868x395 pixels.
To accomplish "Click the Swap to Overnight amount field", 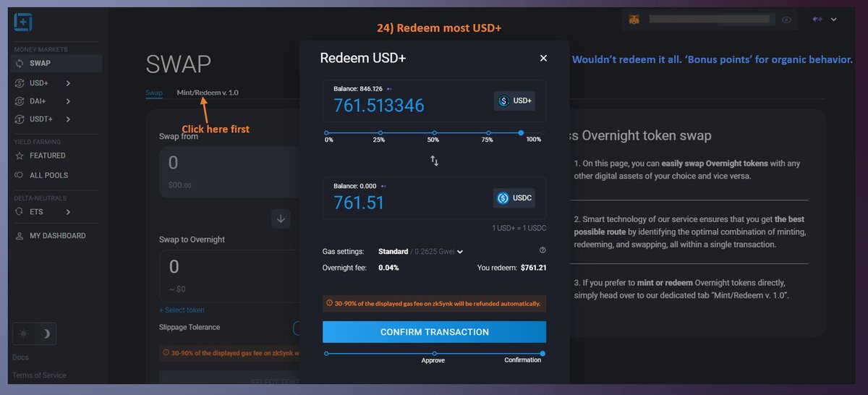I will pos(229,276).
